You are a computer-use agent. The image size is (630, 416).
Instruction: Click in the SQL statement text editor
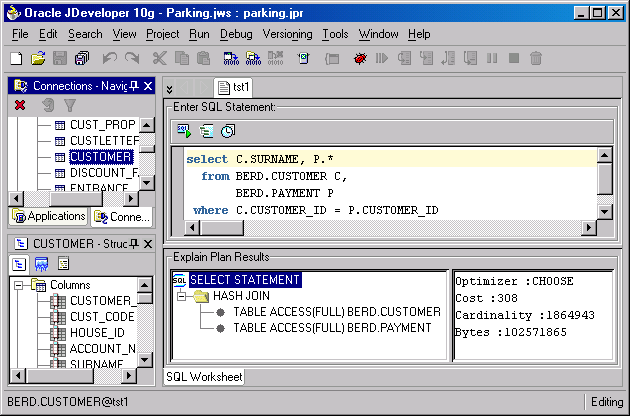(390, 184)
